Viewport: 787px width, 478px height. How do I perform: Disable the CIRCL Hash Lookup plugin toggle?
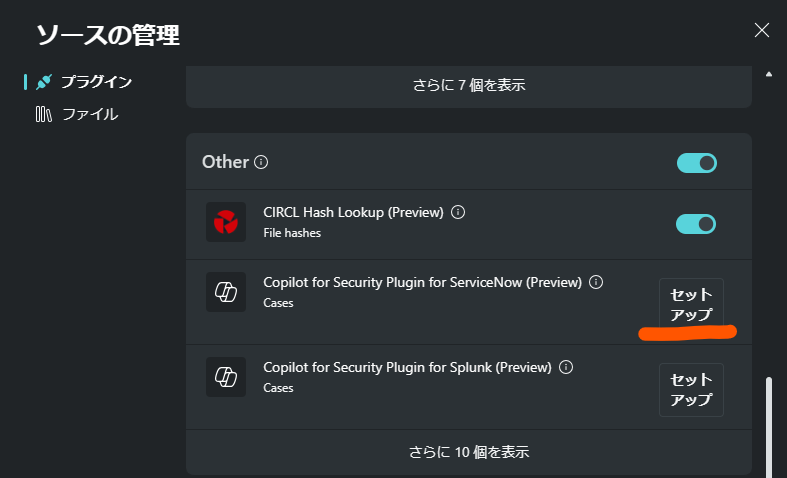click(696, 223)
